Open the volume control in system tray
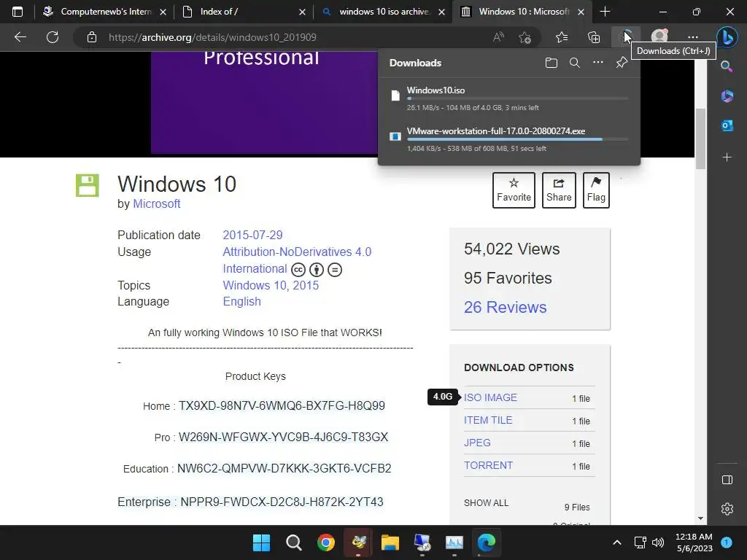 (658, 542)
